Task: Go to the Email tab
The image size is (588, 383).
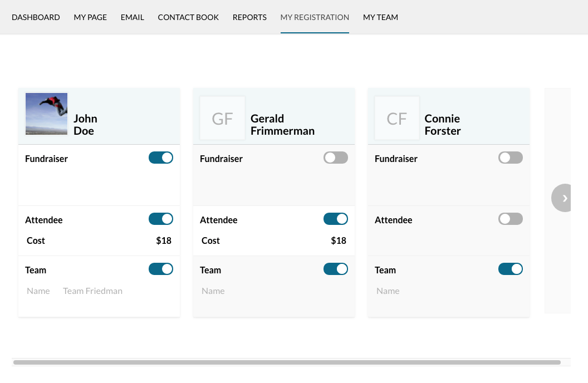Action: [x=133, y=17]
